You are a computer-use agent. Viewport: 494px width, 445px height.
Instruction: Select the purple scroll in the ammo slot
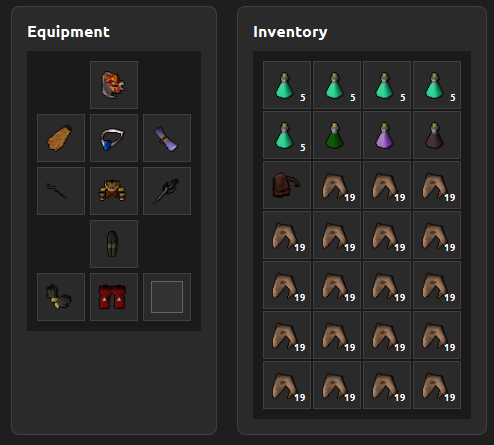[167, 138]
